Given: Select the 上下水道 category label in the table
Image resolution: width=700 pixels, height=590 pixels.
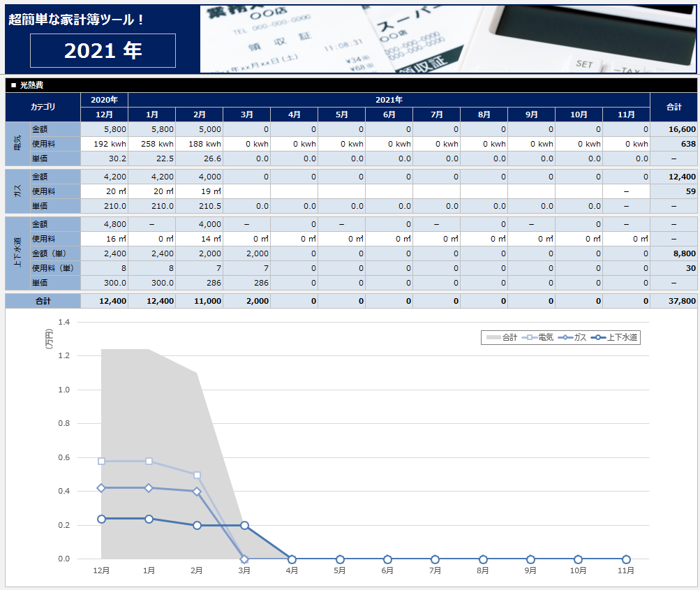Looking at the screenshot, I should (18, 253).
